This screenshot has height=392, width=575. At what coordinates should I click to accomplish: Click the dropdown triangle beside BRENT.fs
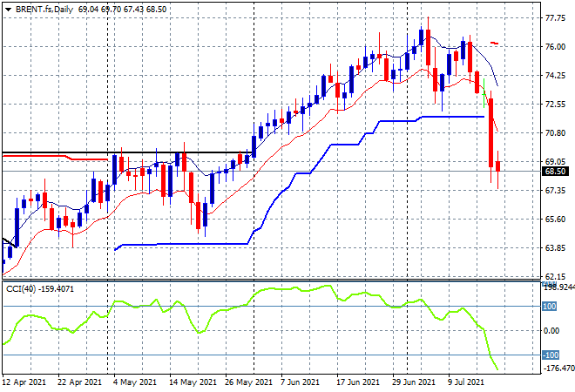pyautogui.click(x=9, y=10)
